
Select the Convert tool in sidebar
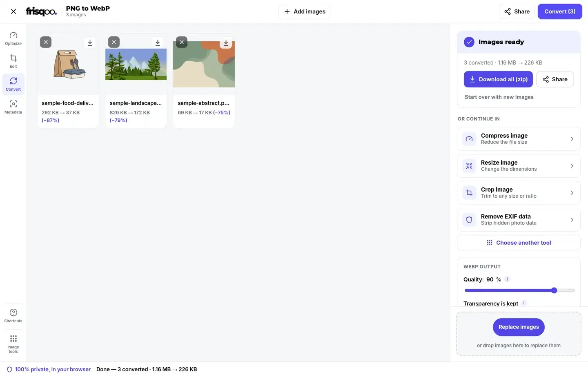pyautogui.click(x=13, y=84)
